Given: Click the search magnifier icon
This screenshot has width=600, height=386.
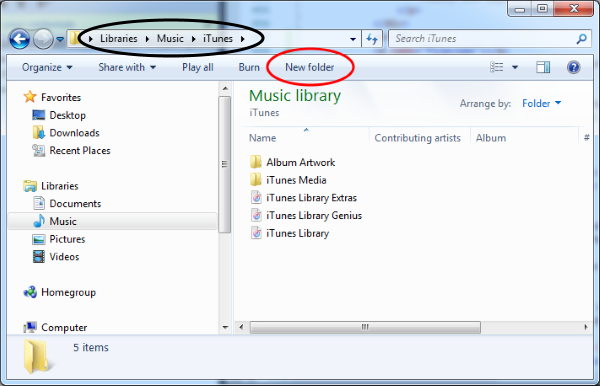Looking at the screenshot, I should pyautogui.click(x=582, y=39).
